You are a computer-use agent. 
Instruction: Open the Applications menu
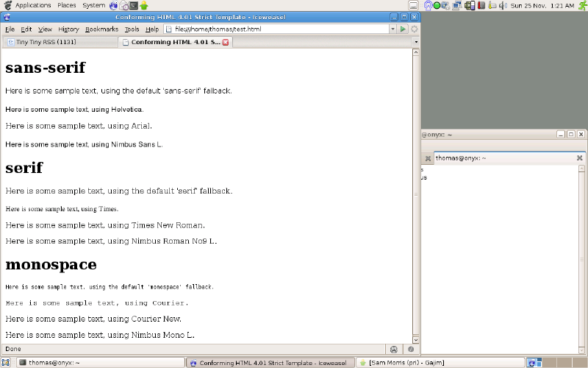click(33, 5)
